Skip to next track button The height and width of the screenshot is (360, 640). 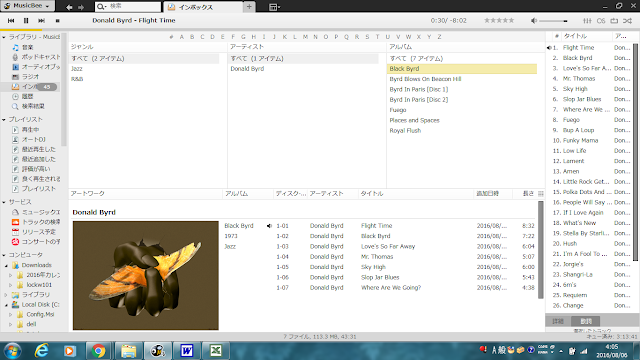click(x=41, y=20)
